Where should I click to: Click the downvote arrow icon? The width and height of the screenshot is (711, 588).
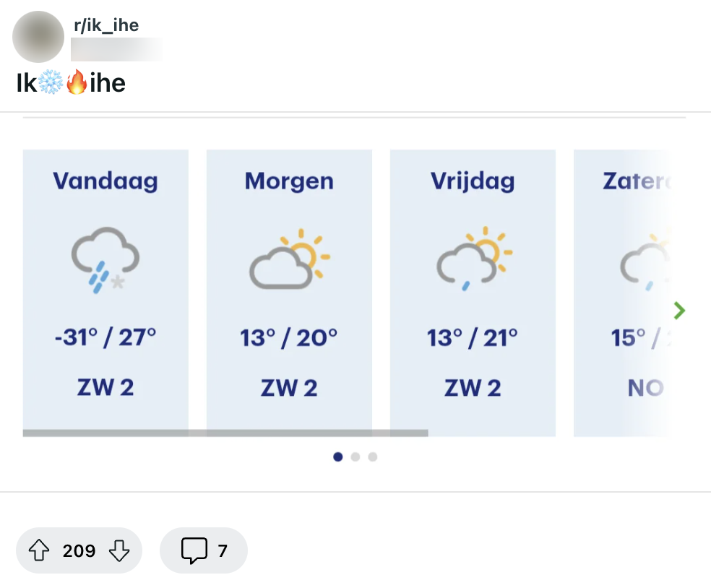click(x=118, y=550)
